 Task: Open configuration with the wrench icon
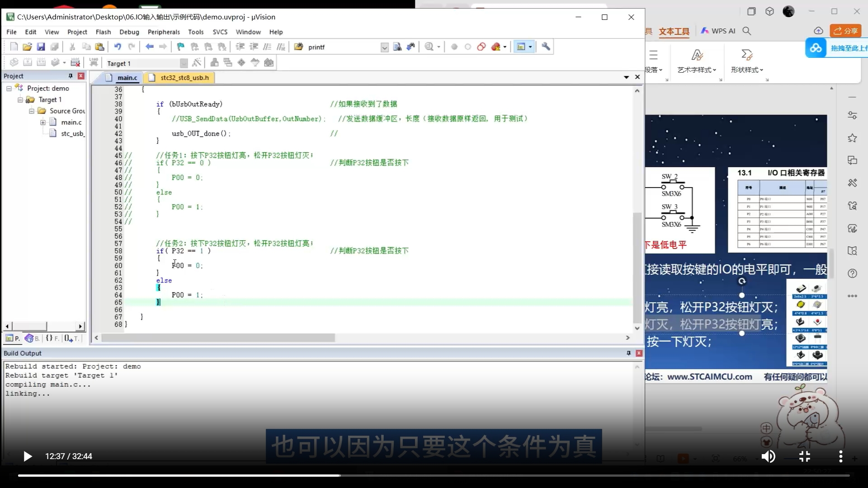click(546, 47)
